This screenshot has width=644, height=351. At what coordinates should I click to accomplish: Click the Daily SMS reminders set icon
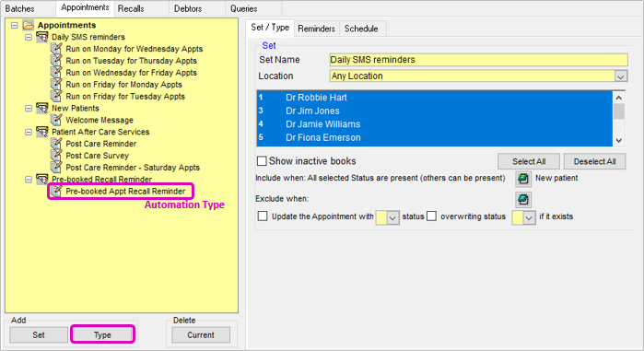pyautogui.click(x=41, y=38)
